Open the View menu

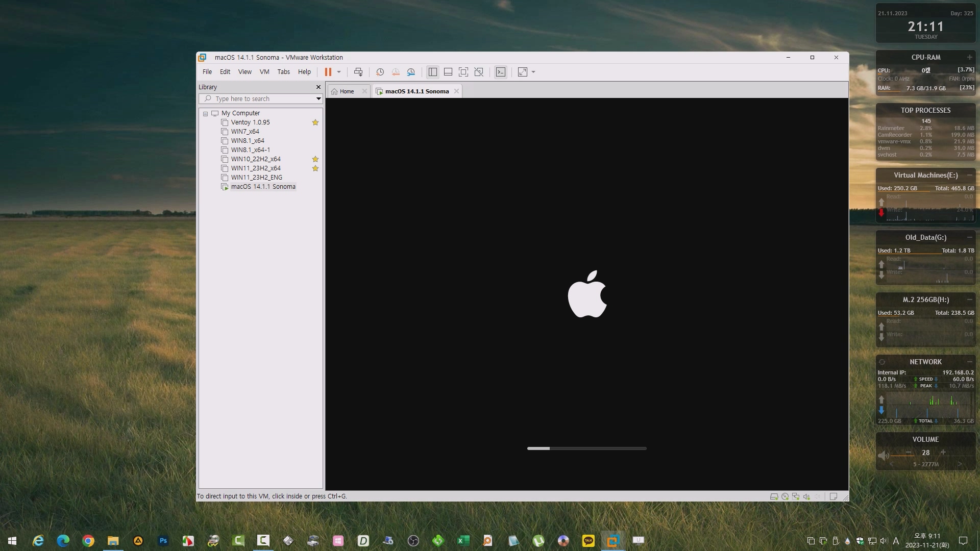tap(245, 72)
